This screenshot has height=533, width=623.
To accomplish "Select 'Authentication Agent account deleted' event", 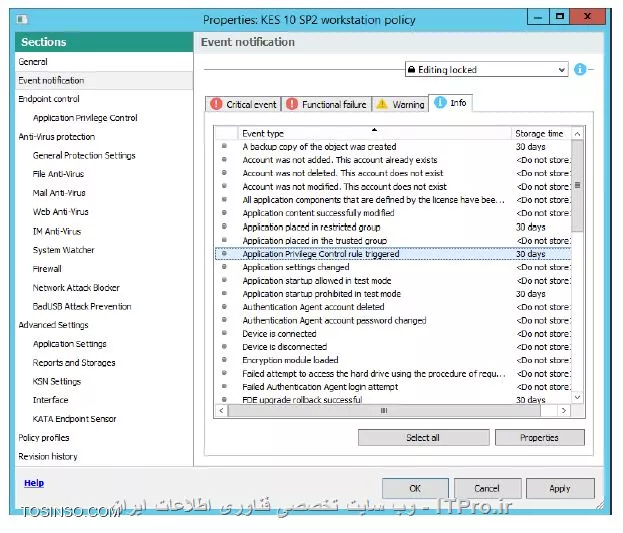I will click(x=393, y=307).
